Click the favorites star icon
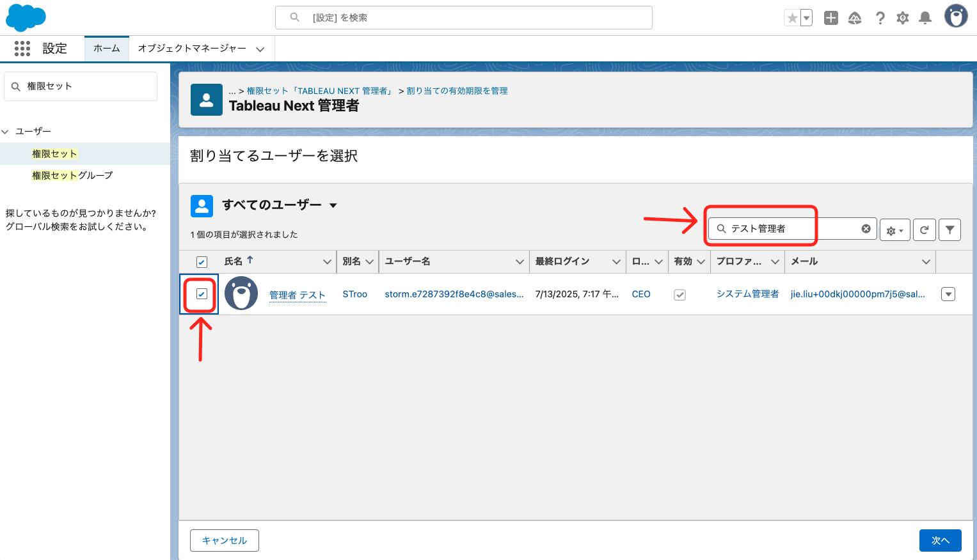The height and width of the screenshot is (560, 977). [792, 18]
